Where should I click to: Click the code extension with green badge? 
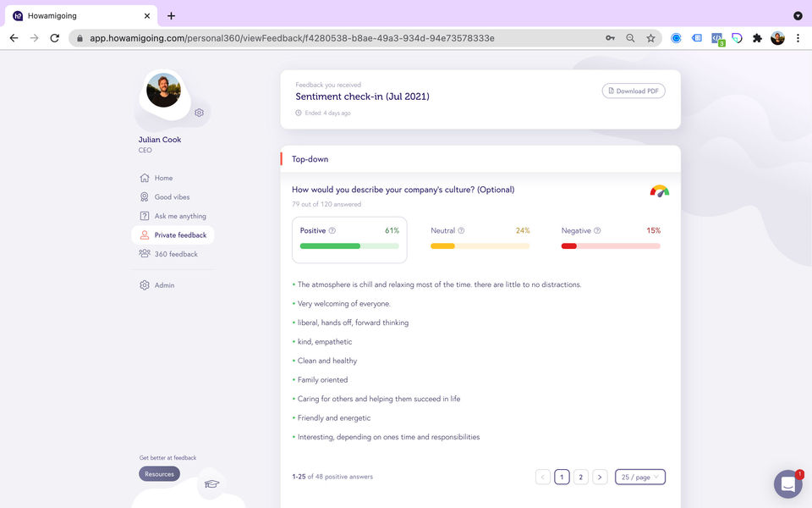click(717, 39)
